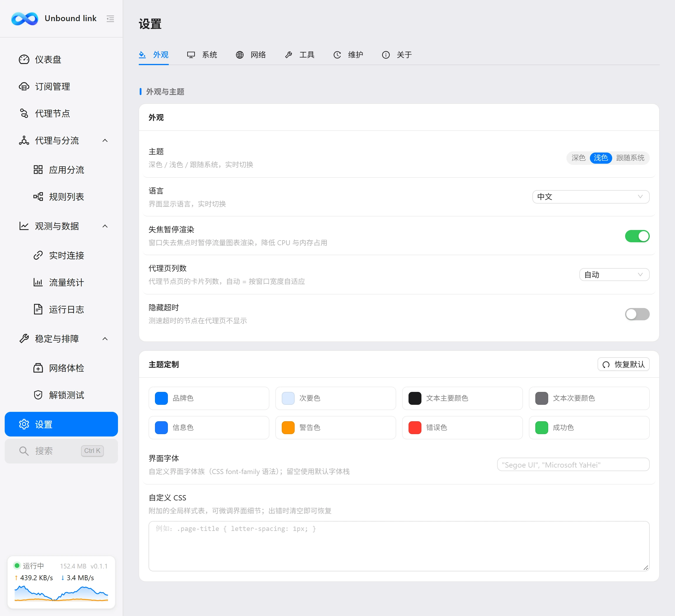The image size is (675, 616).
Task: Switch to the 网络 tab
Action: pos(251,55)
